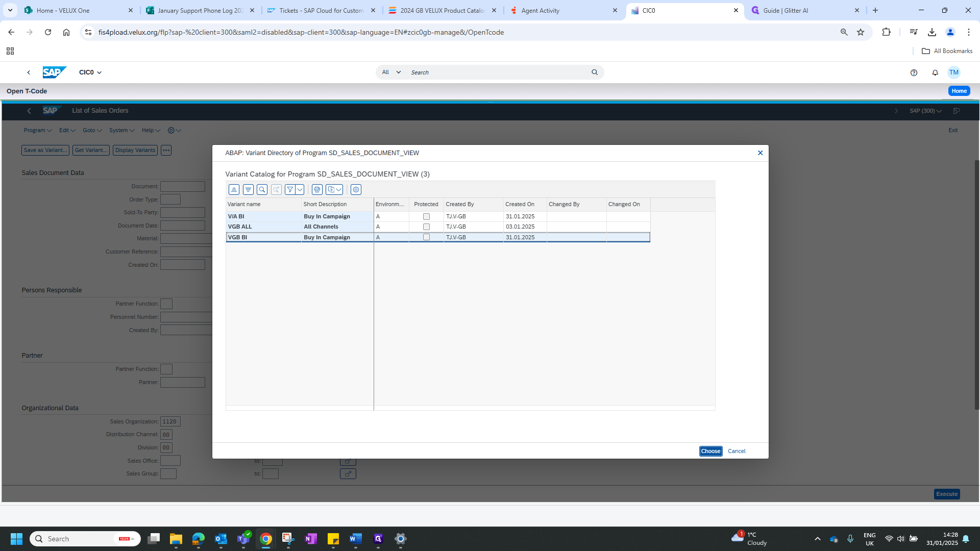Screen dimensions: 980x551
Task: Click the Display Variants button
Action: [135, 150]
